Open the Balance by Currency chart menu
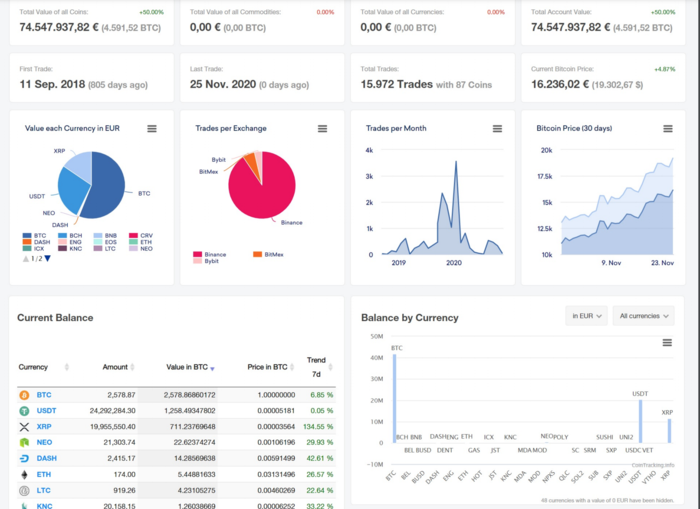The image size is (700, 509). (x=667, y=343)
